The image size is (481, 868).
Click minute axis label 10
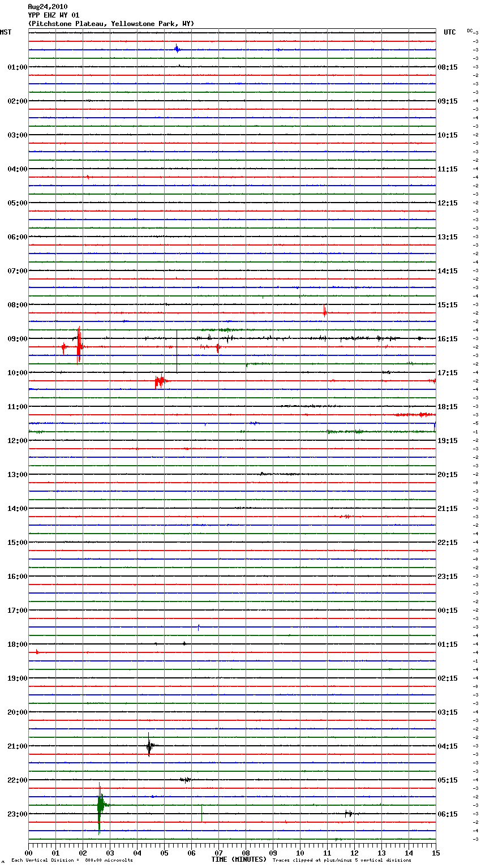(300, 853)
